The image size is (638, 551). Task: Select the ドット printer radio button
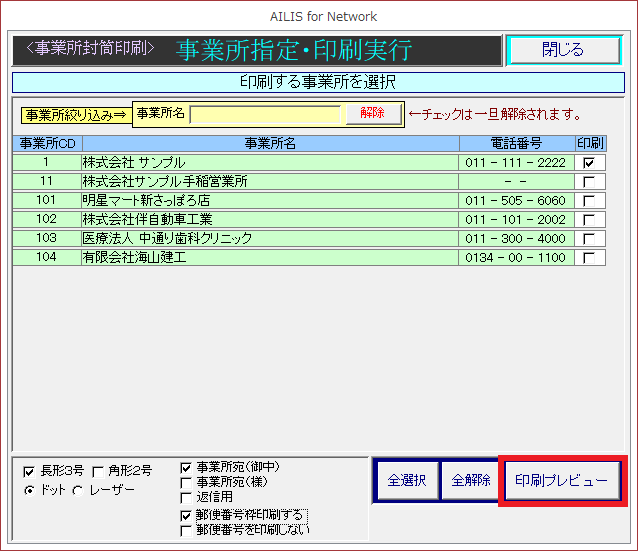tap(29, 489)
